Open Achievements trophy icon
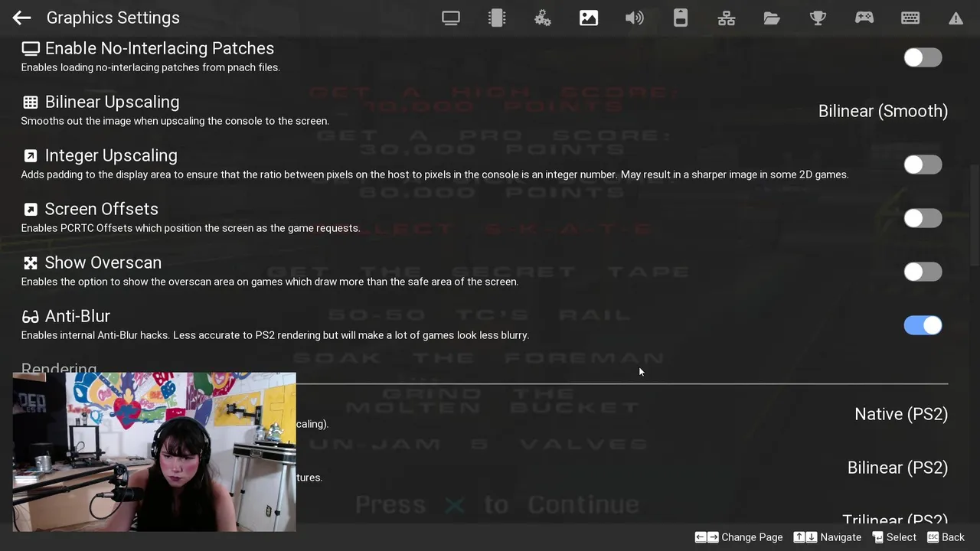 818,18
